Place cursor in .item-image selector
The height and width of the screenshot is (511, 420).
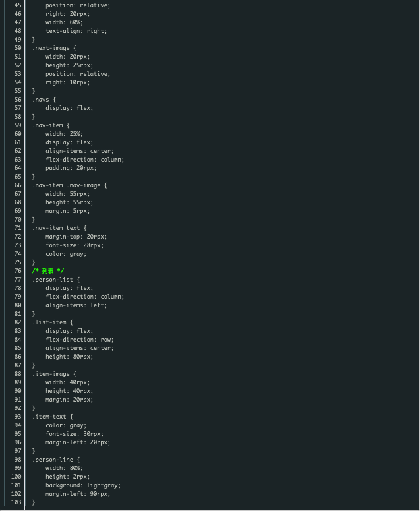click(x=51, y=374)
